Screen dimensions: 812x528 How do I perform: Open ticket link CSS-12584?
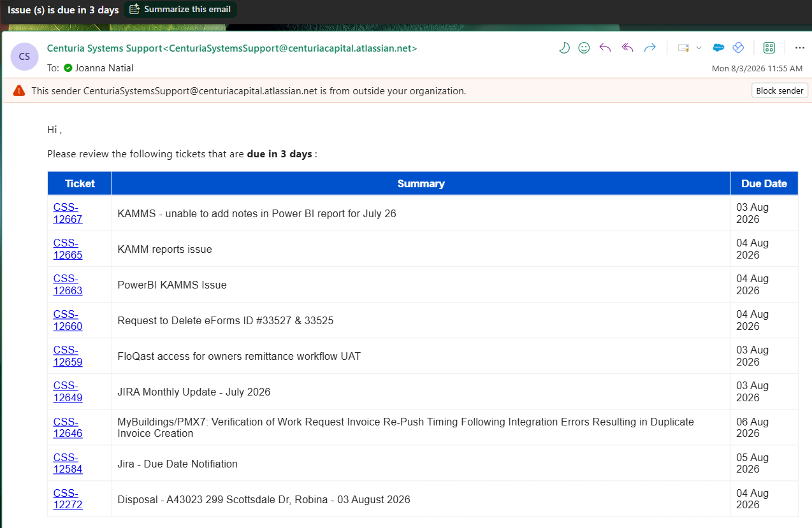pyautogui.click(x=68, y=463)
